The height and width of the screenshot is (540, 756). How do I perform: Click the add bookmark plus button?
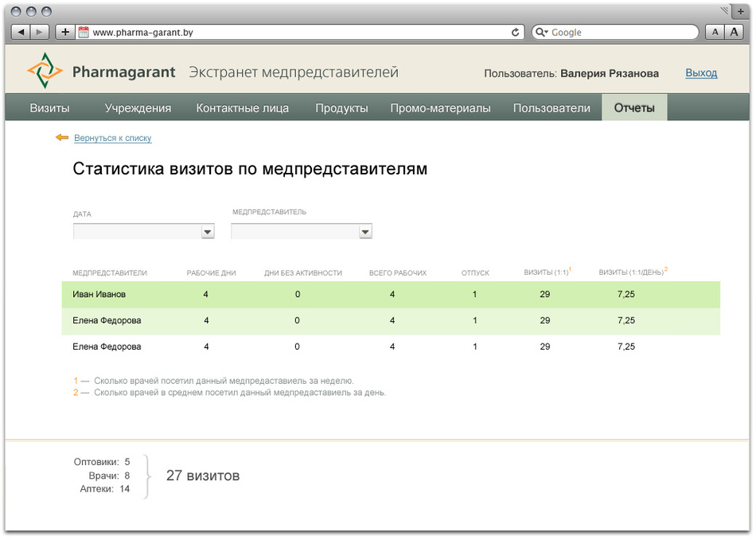[65, 33]
